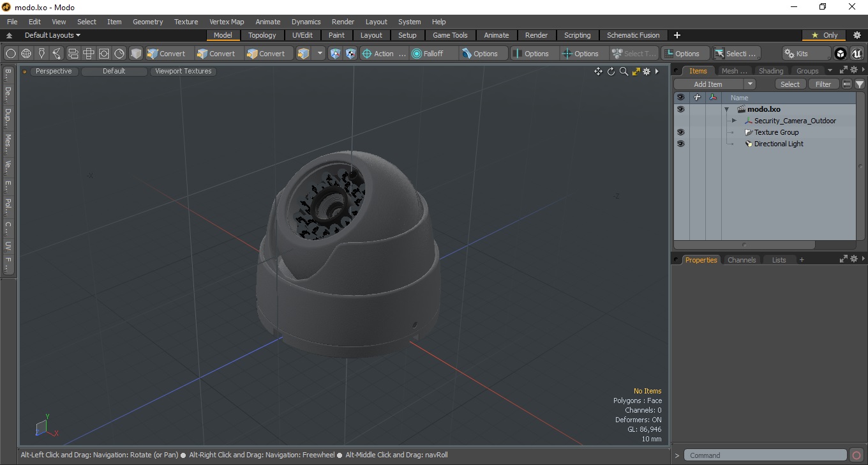Click the gray solid cube icon
Viewport: 868px width, 465px height.
click(136, 54)
